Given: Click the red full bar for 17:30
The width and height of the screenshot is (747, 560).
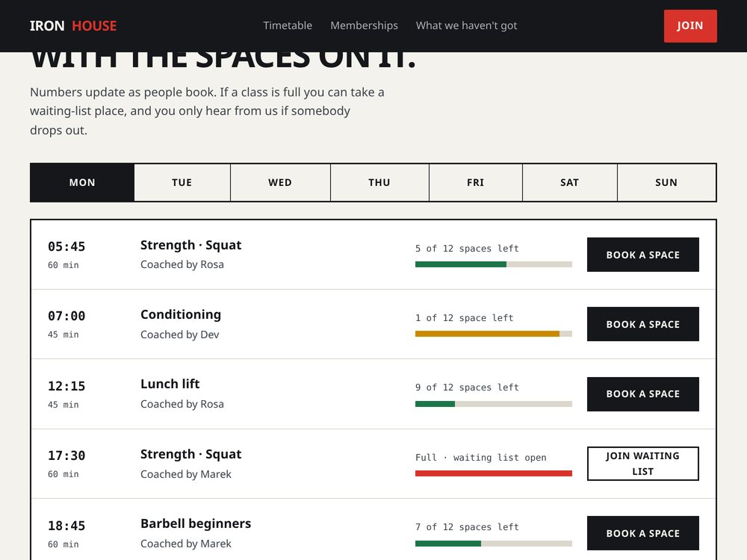Looking at the screenshot, I should pos(494,473).
